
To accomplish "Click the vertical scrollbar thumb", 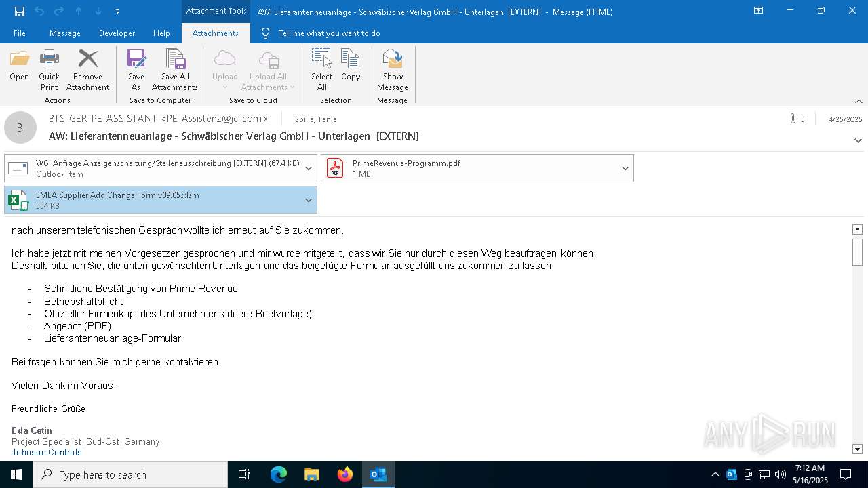I will pos(857,251).
